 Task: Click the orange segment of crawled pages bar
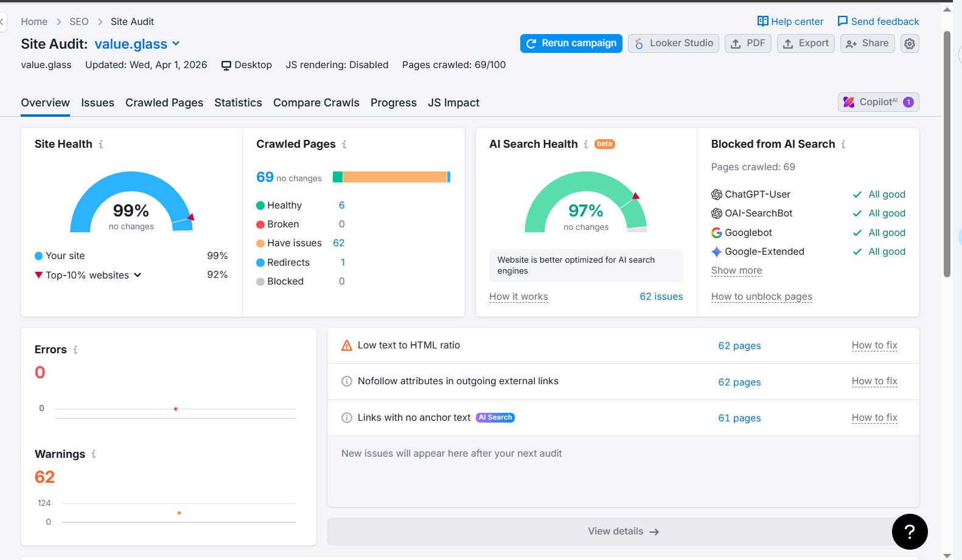pos(395,177)
